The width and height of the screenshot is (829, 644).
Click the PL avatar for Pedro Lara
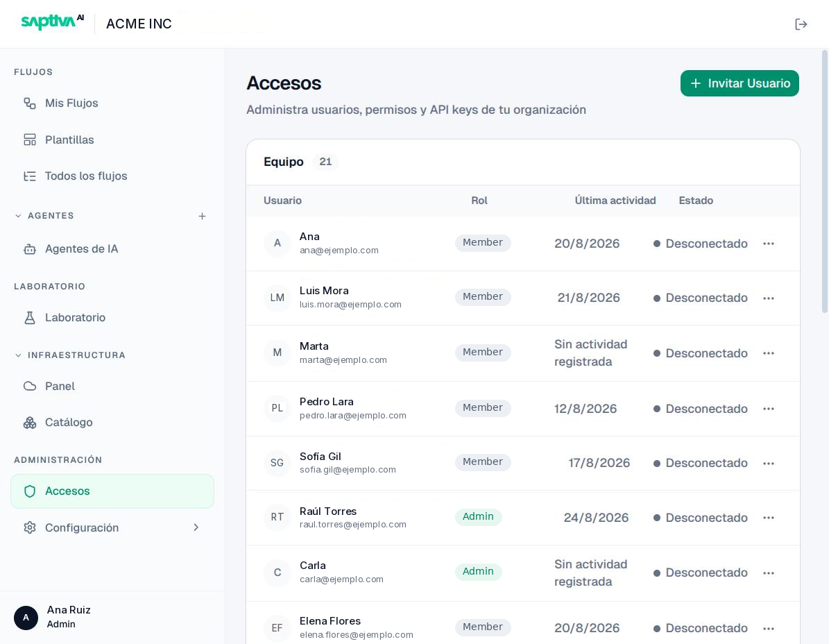pyautogui.click(x=277, y=408)
